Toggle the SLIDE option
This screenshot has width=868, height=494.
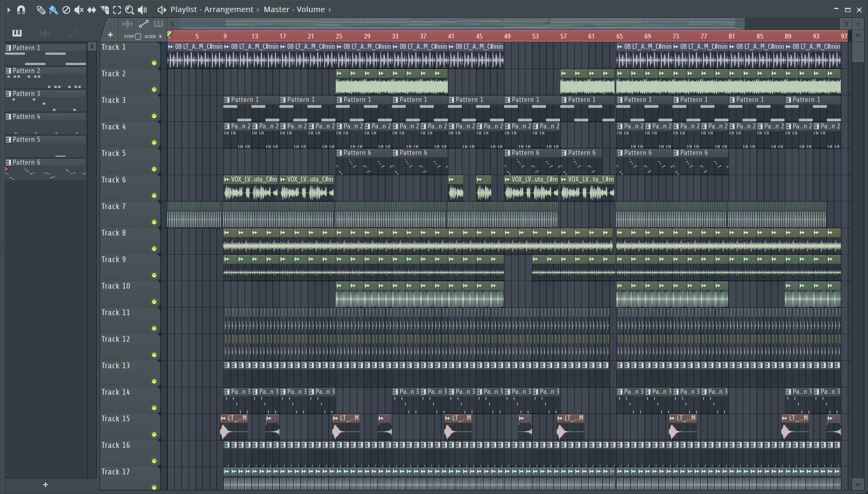pos(161,36)
